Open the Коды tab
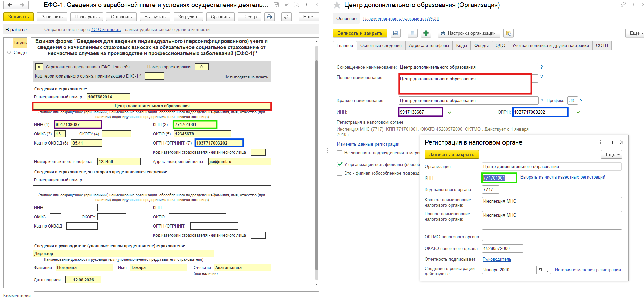Image resolution: width=644 pixels, height=303 pixels. coord(461,45)
